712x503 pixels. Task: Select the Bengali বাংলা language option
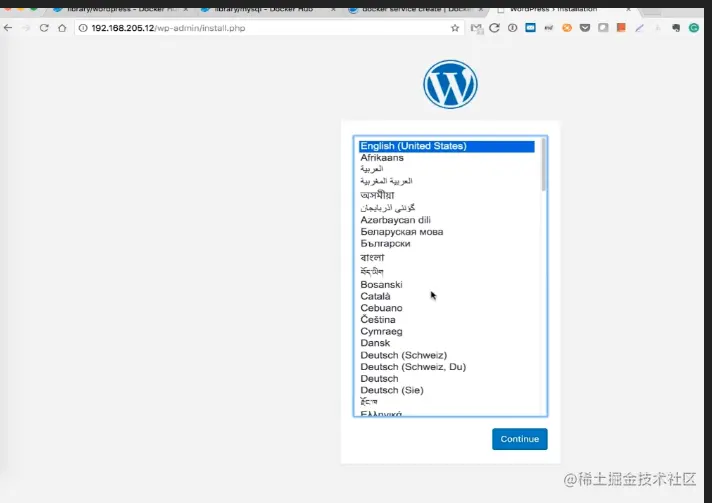[x=372, y=257]
